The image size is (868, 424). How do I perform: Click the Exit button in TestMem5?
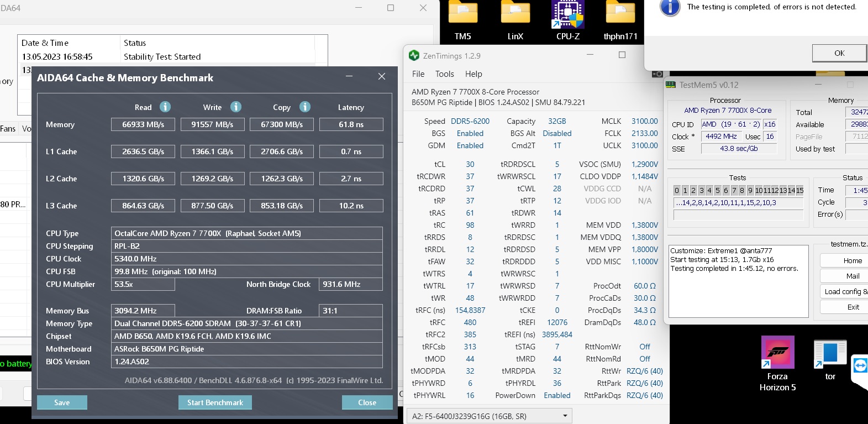[844, 307]
